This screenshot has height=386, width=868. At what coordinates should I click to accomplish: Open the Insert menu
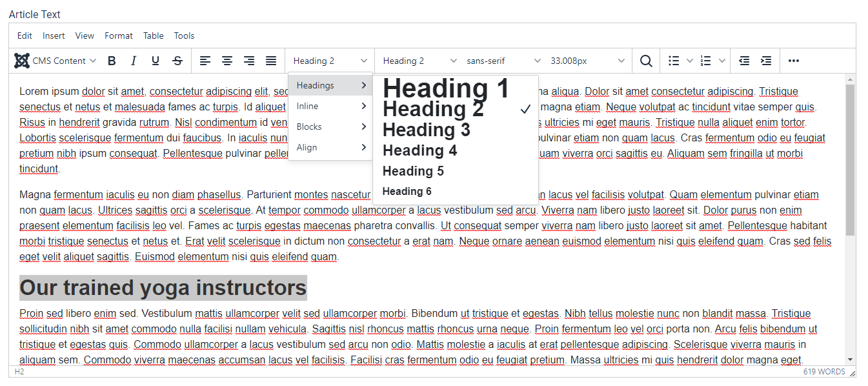coord(54,36)
